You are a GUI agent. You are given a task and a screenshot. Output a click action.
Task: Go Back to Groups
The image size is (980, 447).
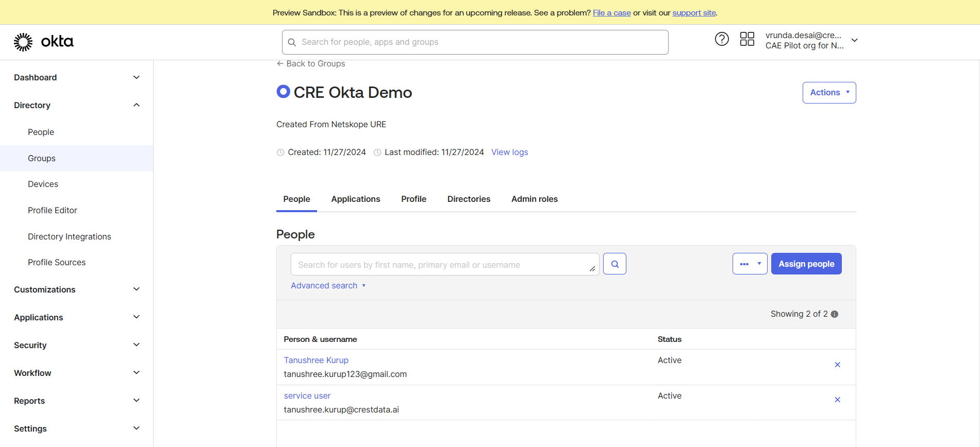tap(311, 64)
